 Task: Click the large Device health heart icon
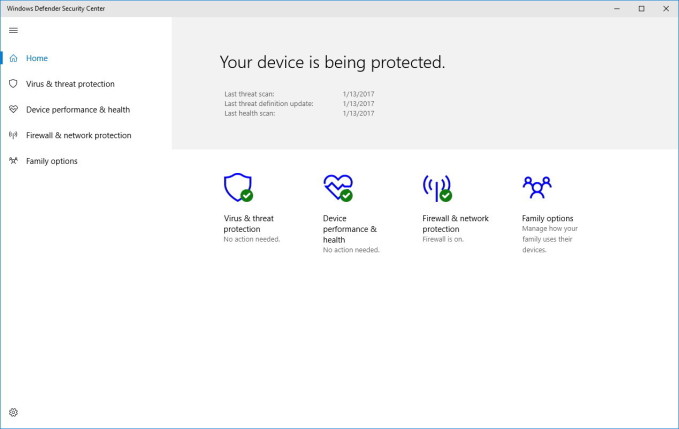(338, 187)
